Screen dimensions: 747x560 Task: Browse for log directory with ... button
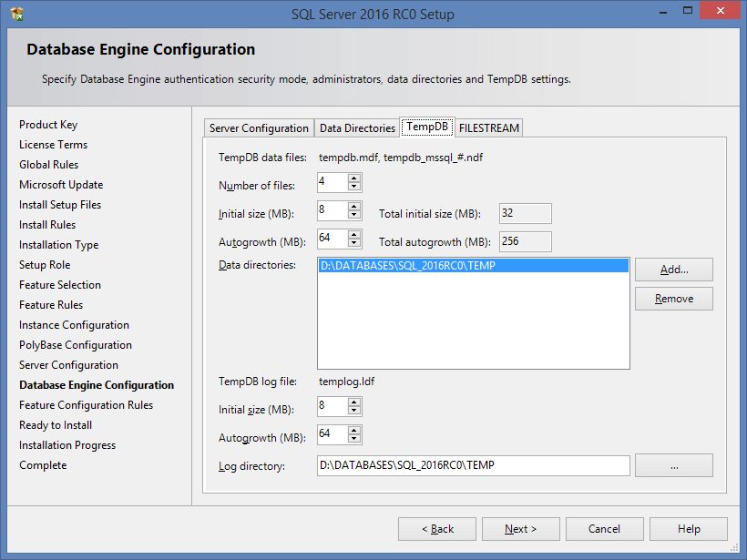click(x=673, y=465)
